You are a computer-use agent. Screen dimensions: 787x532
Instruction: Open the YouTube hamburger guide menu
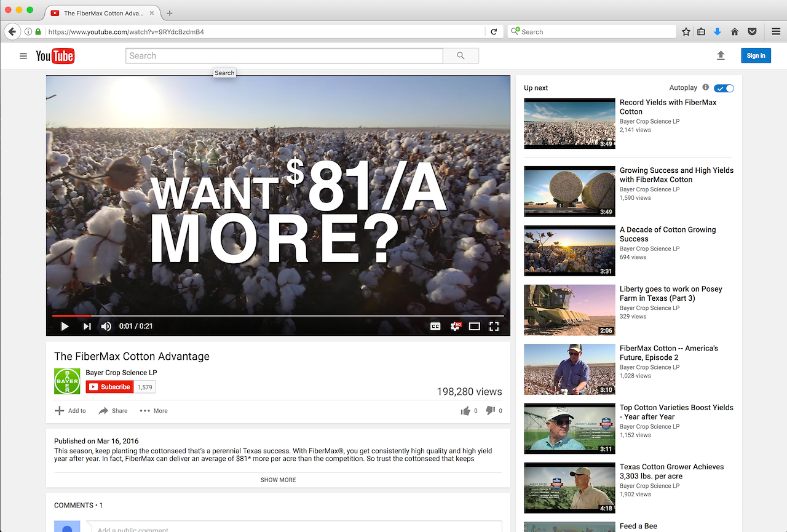coord(23,56)
